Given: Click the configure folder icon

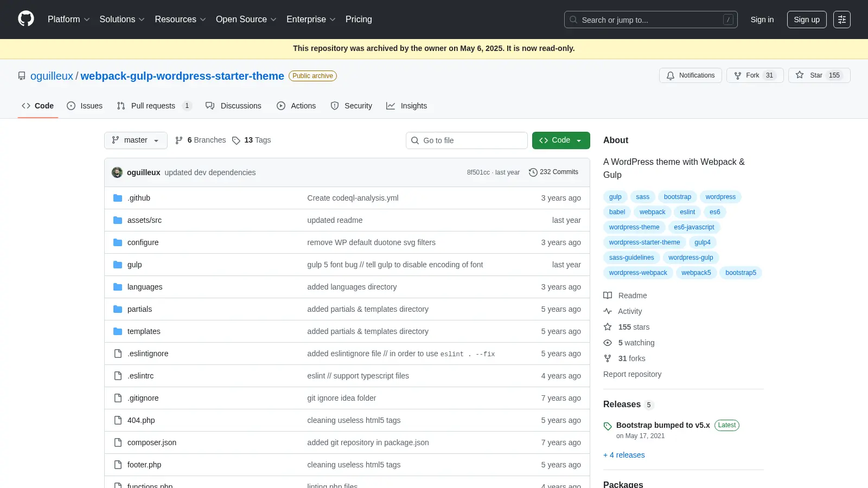Looking at the screenshot, I should (x=118, y=242).
